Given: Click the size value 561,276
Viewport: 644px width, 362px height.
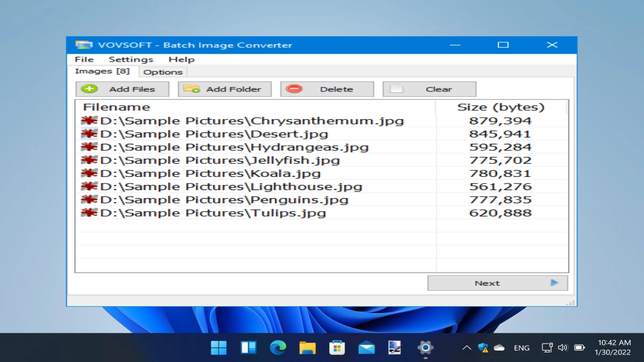Looking at the screenshot, I should pos(500,187).
